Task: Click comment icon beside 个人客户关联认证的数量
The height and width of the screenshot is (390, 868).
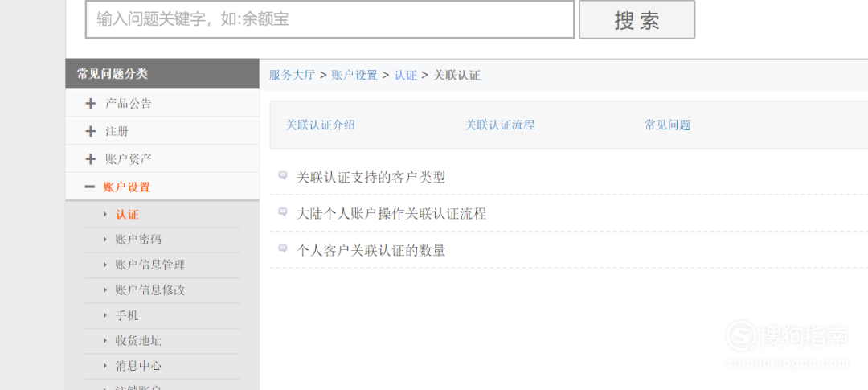Action: pos(283,248)
